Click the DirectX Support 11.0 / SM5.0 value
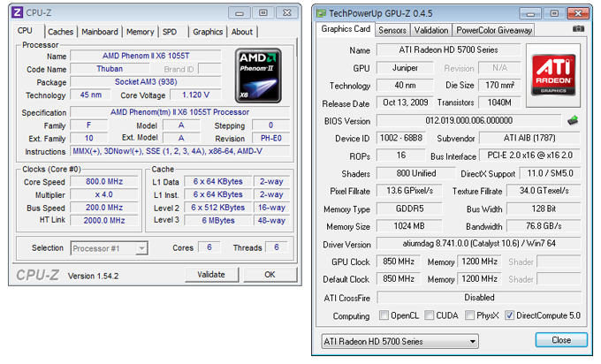The height and width of the screenshot is (364, 601). point(550,173)
